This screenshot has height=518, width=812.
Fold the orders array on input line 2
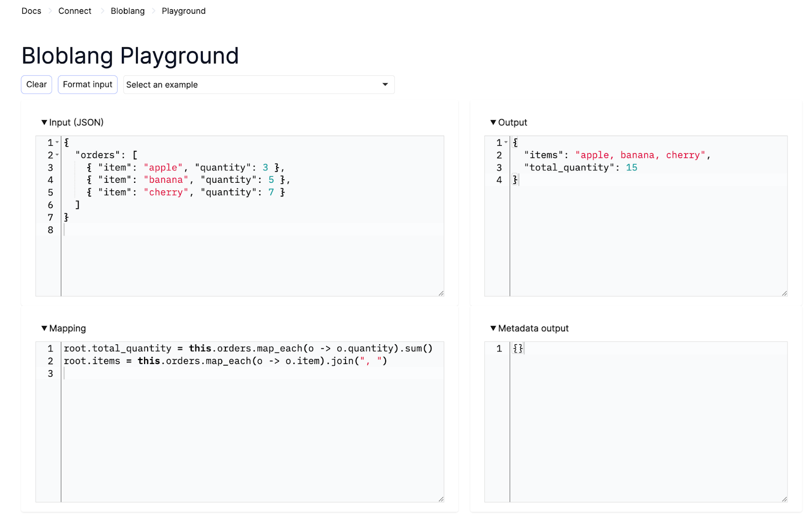[56, 155]
